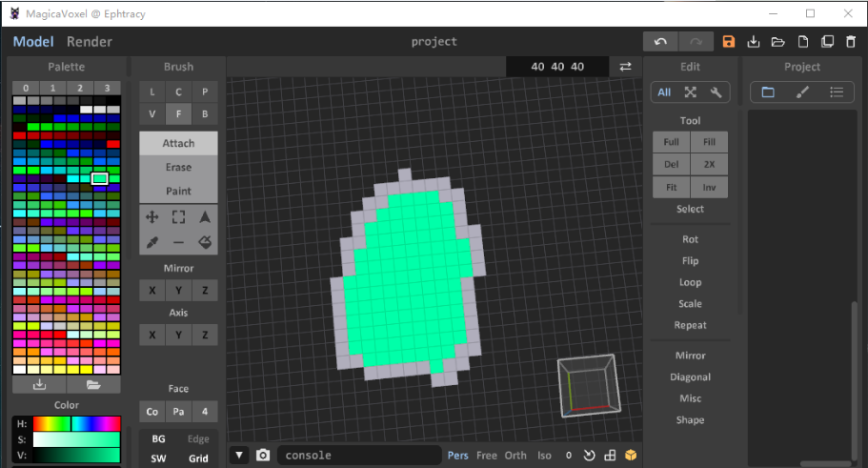Click the Fill tool button
Viewport: 868px width, 468px height.
coord(709,142)
